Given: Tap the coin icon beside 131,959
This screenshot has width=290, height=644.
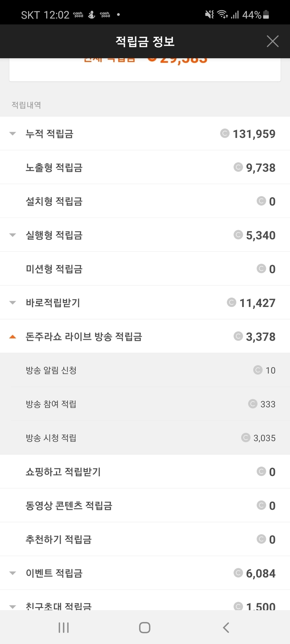Looking at the screenshot, I should [x=225, y=133].
